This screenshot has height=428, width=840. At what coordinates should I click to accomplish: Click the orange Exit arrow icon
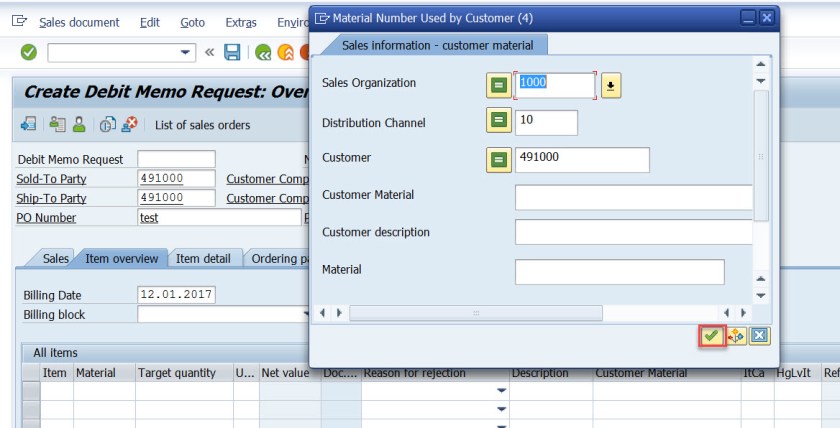point(284,52)
